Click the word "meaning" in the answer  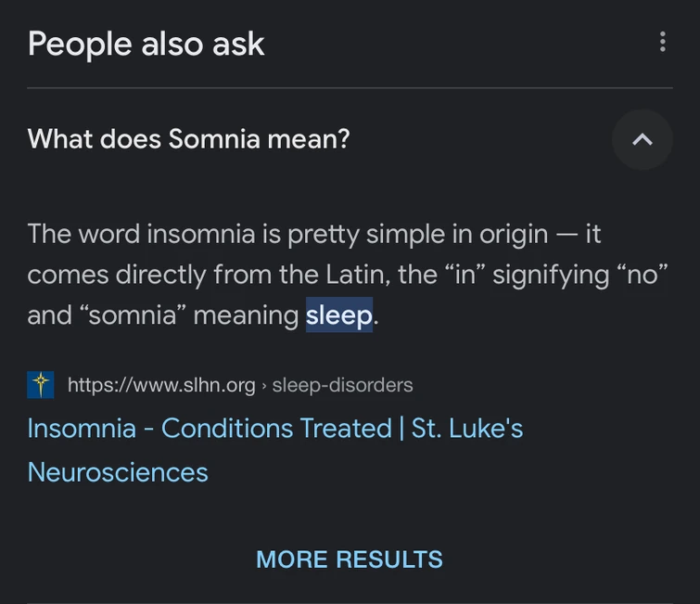[x=246, y=315]
